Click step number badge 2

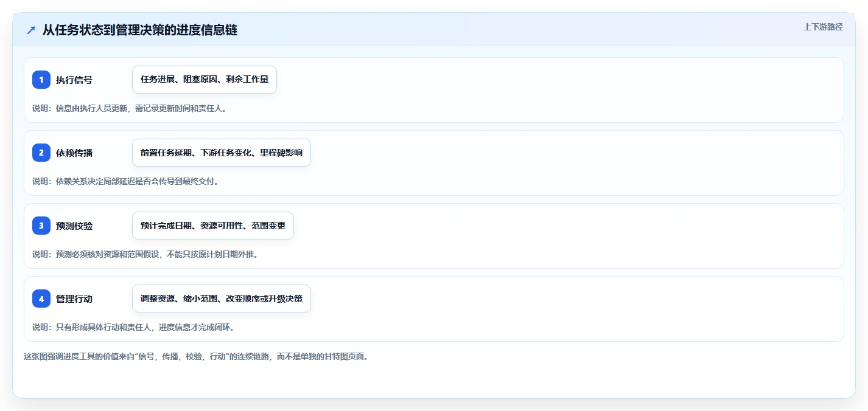41,153
